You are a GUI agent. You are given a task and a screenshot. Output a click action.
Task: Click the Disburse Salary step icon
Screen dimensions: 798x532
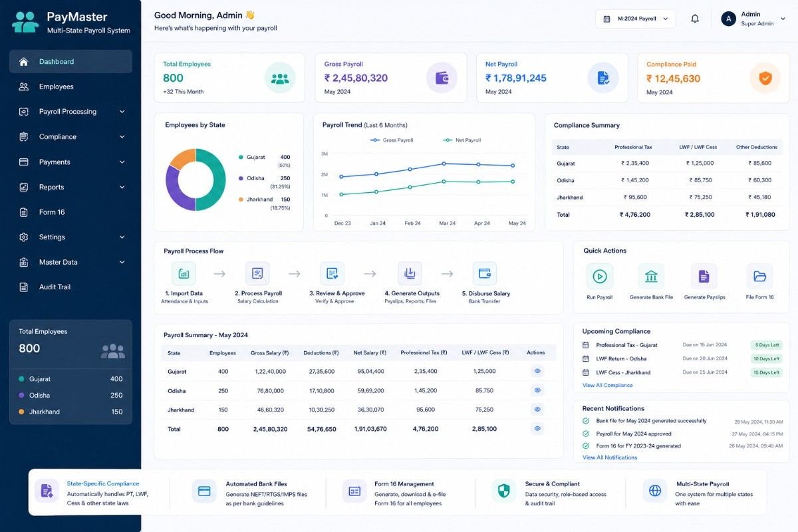485,273
